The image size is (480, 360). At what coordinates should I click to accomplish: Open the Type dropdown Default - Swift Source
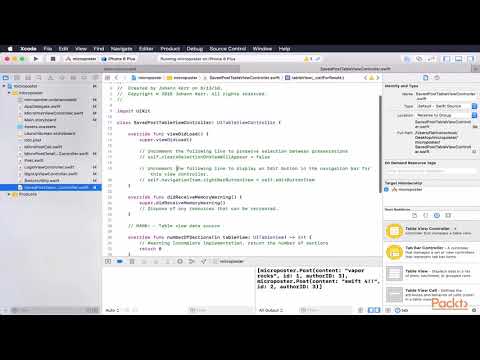[447, 106]
